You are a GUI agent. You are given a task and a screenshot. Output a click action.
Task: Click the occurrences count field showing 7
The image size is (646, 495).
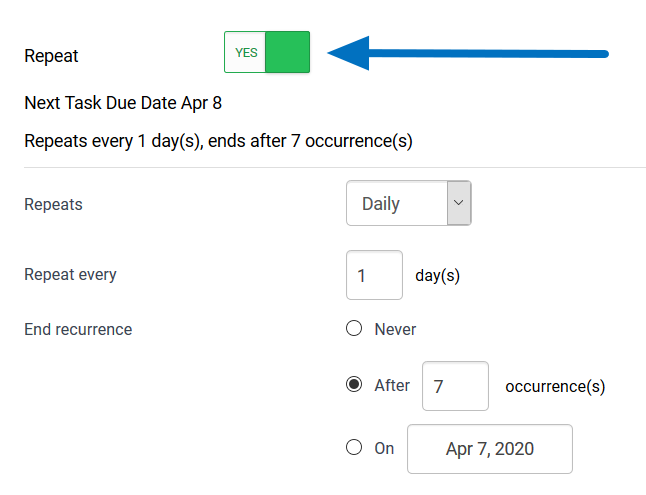point(455,386)
